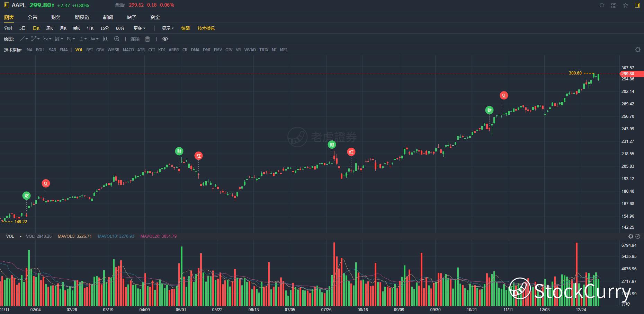Select the 15分 fifteen-minute period
The image size is (644, 314).
(x=105, y=28)
